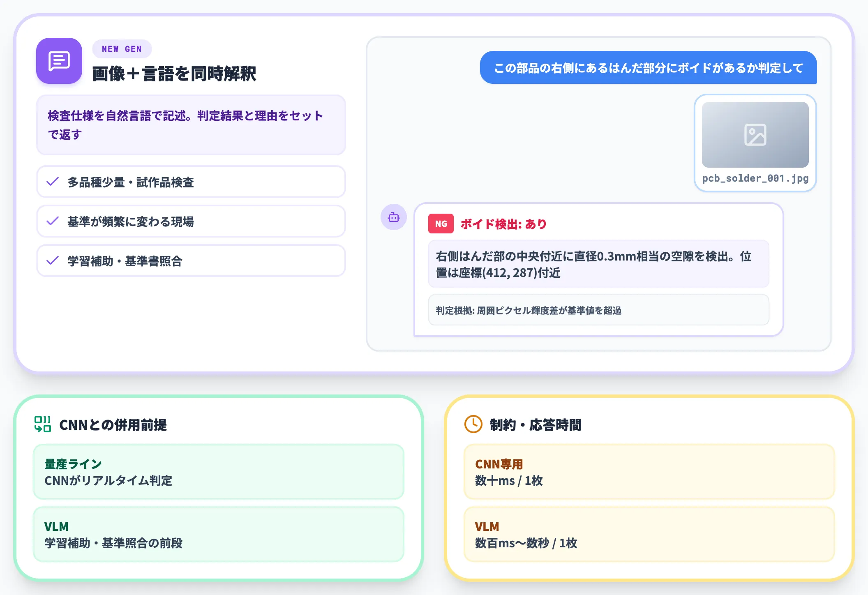Click the NEW GEN badge
The width and height of the screenshot is (868, 595).
coord(122,49)
